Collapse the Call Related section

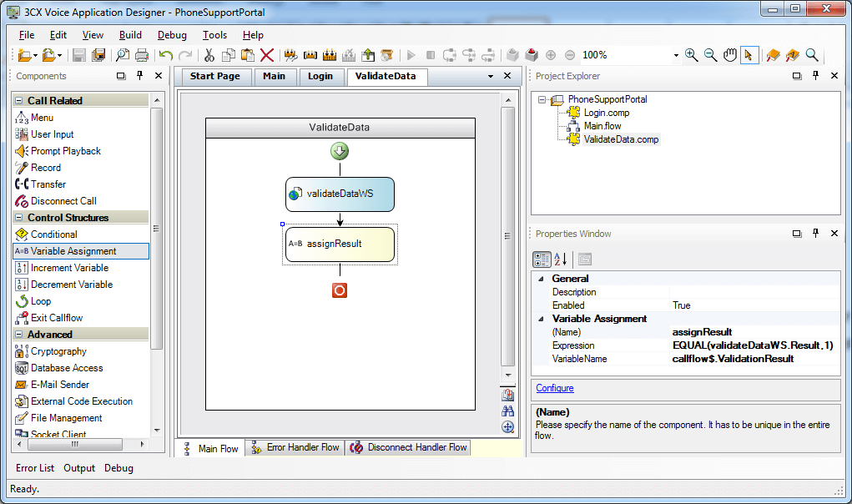[x=19, y=100]
